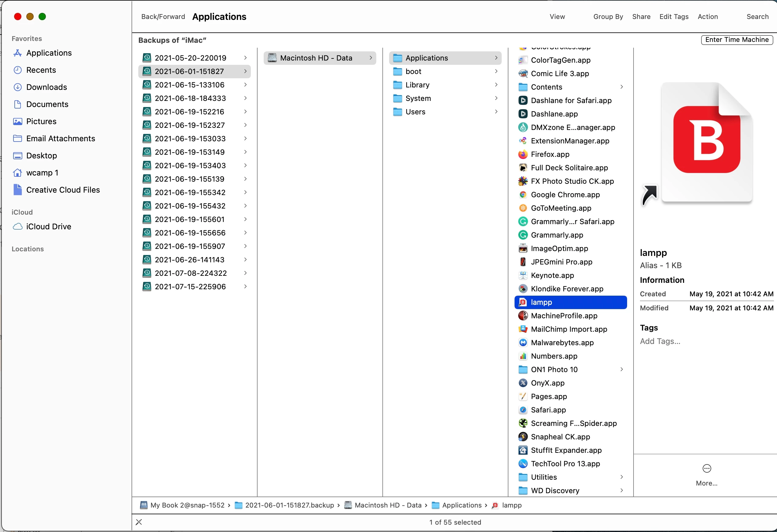Screen dimensions: 777x532
Task: Expand the ON1 Photo 10 folder chevron
Action: (x=622, y=370)
